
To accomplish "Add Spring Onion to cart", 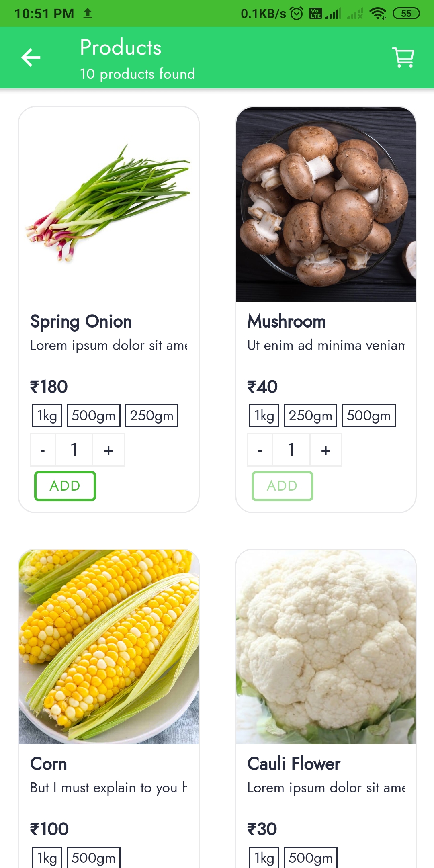I will pos(65,486).
